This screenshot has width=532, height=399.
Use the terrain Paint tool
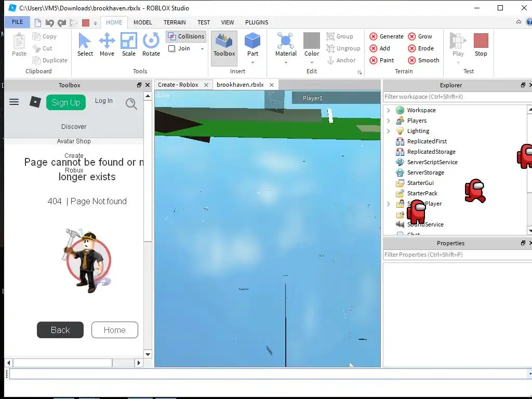(382, 60)
